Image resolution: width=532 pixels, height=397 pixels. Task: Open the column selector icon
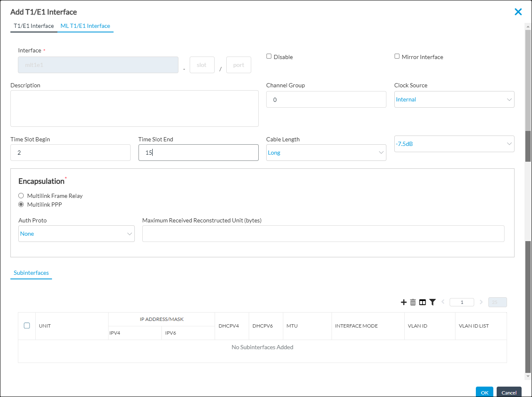pos(423,302)
